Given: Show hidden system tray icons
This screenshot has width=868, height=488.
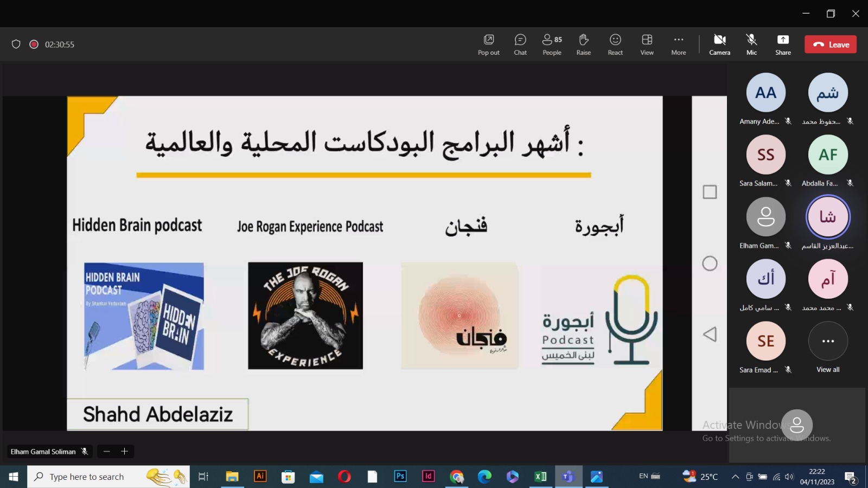Looking at the screenshot, I should (735, 477).
